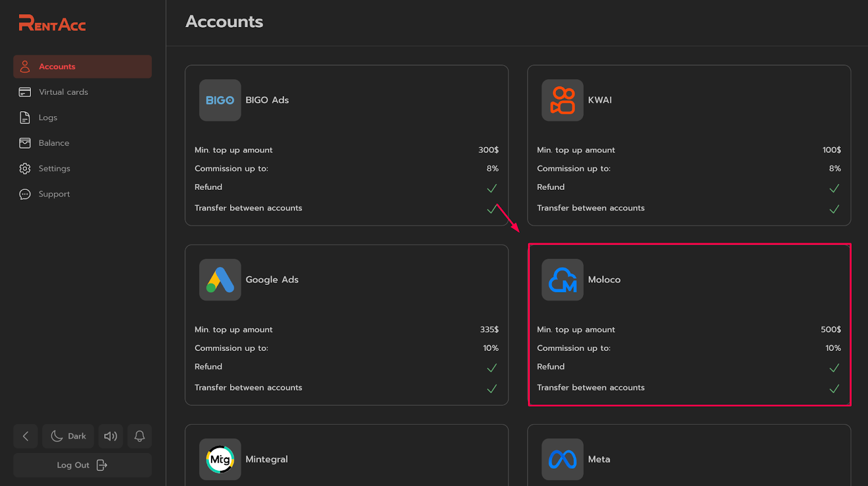The height and width of the screenshot is (486, 868).
Task: Select the BIGO Ads account title
Action: tap(267, 100)
